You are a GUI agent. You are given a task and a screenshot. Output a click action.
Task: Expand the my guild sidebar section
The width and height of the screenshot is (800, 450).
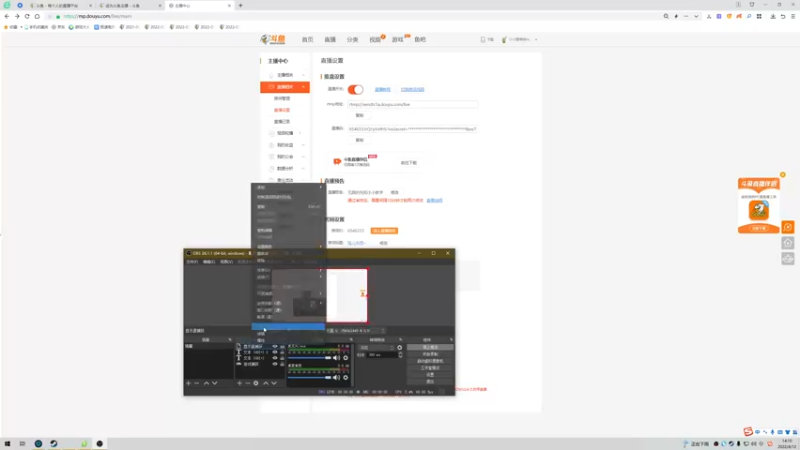(x=285, y=157)
